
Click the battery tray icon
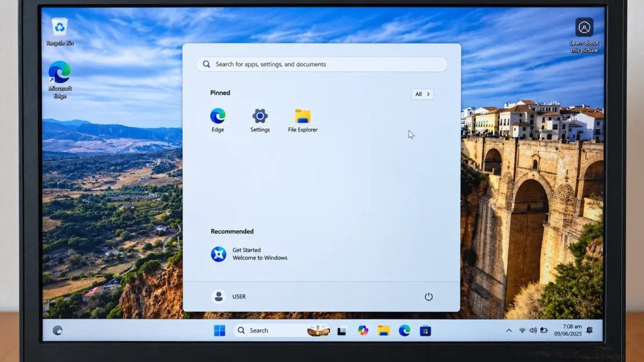(x=544, y=331)
